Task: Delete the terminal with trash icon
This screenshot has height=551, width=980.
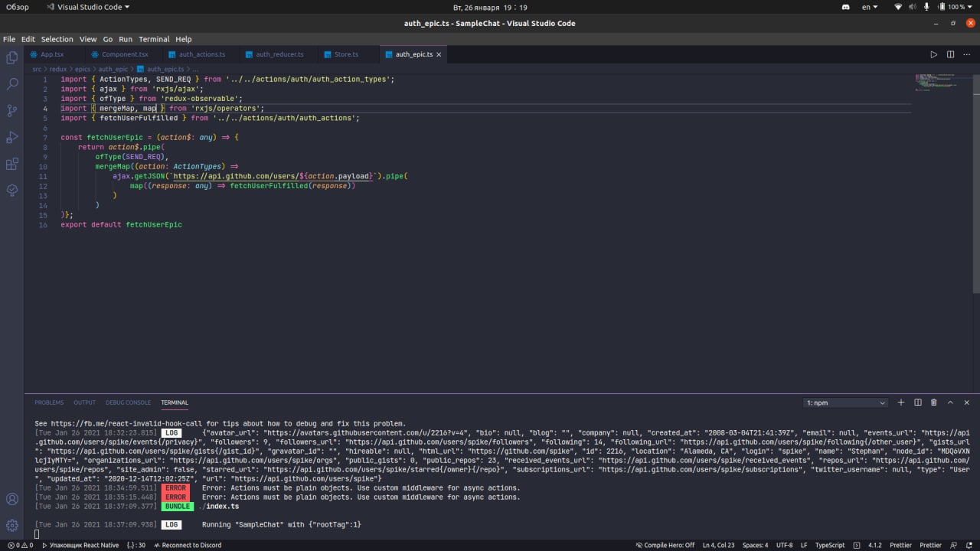Action: click(933, 403)
